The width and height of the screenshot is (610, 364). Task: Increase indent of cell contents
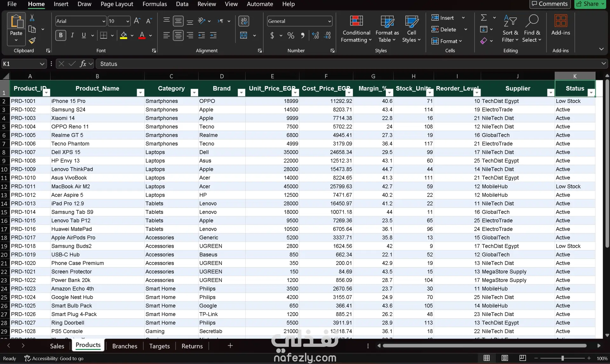click(213, 35)
